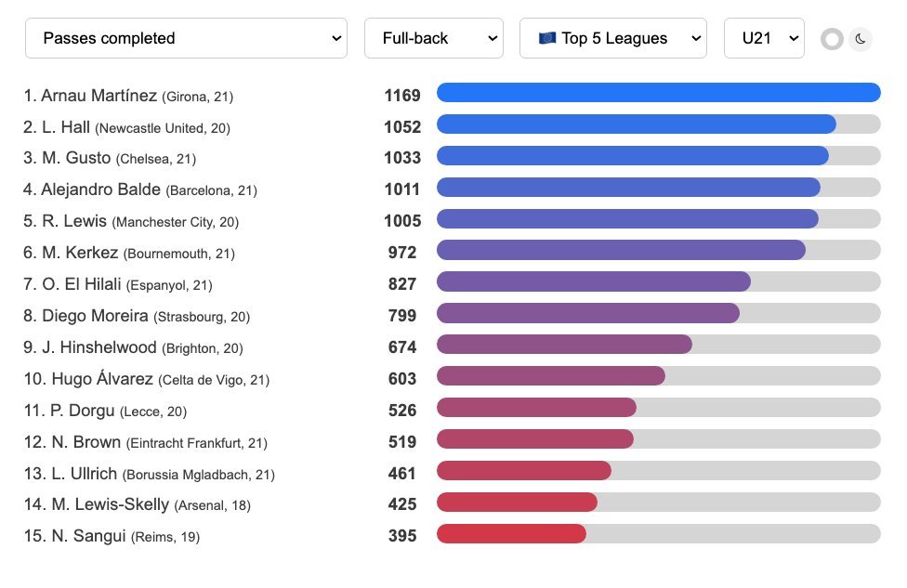Click Diego Moreira's progress bar
Screen dimensions: 907x588
587,313
